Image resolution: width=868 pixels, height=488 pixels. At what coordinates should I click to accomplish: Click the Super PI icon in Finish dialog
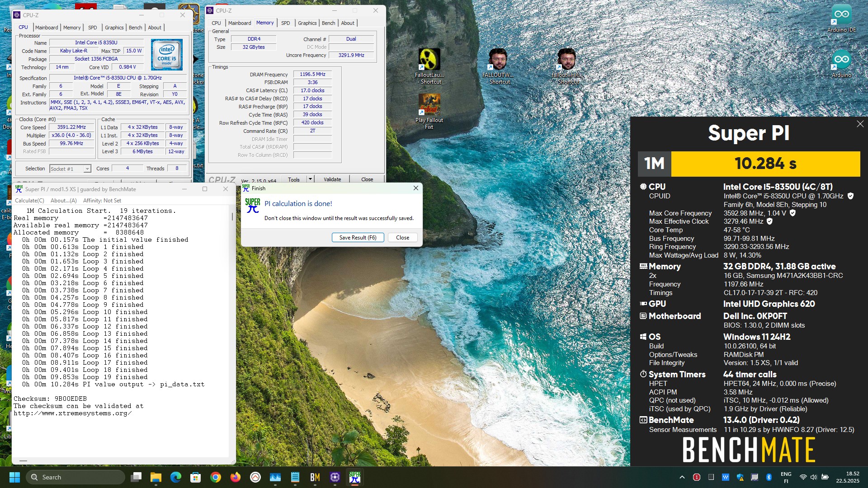[252, 205]
